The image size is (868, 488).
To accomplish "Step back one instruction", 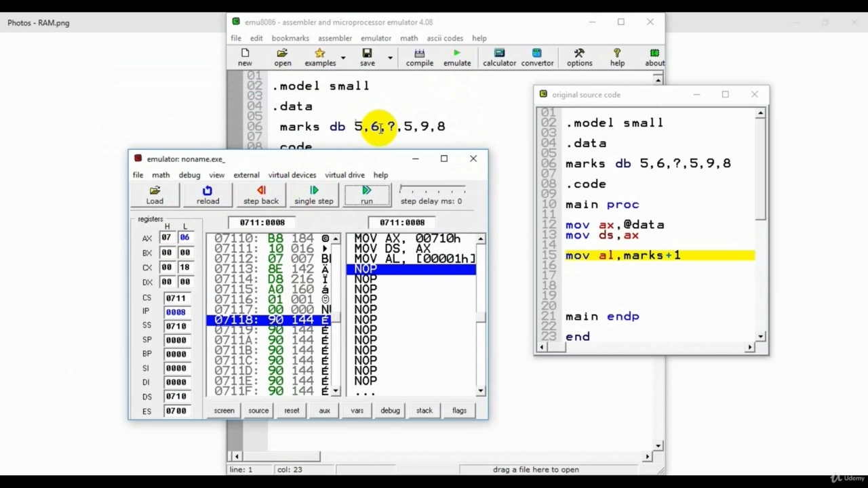I will coord(260,195).
